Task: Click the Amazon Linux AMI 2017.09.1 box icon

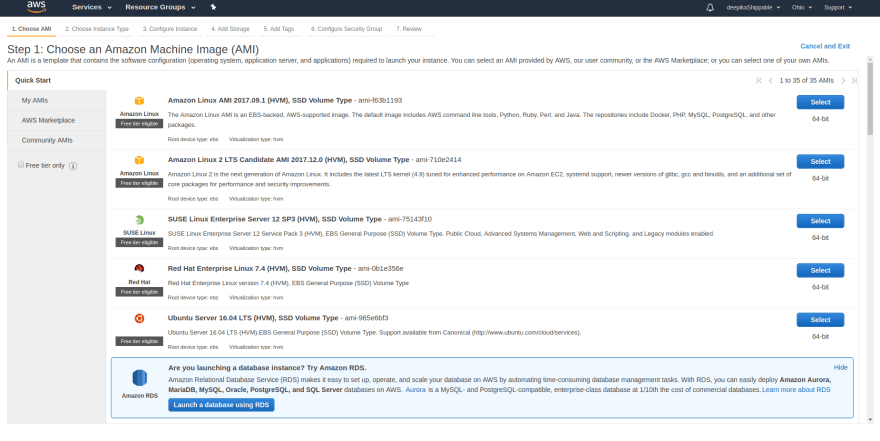Action: pos(139,101)
